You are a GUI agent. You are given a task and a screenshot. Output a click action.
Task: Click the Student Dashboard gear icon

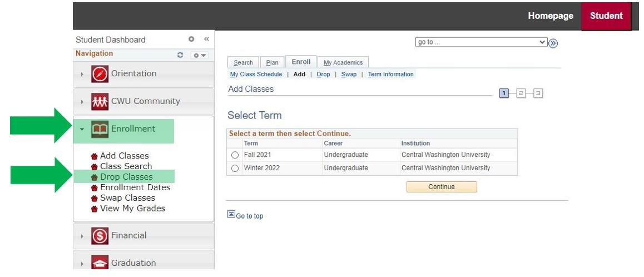pyautogui.click(x=191, y=39)
